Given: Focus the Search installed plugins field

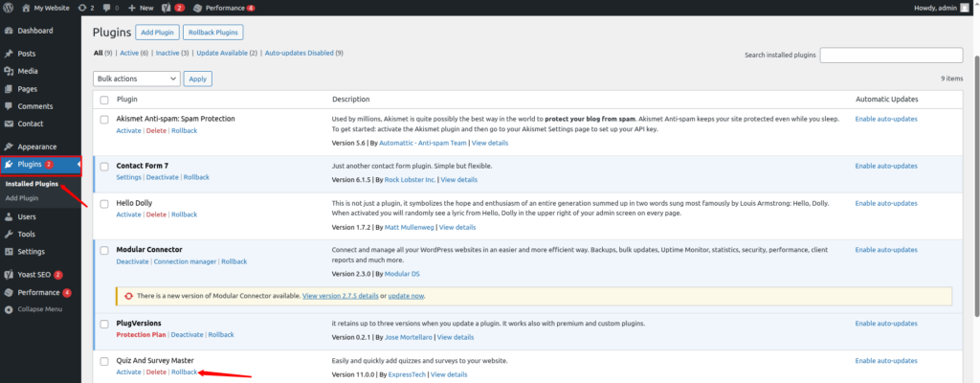Looking at the screenshot, I should 891,56.
